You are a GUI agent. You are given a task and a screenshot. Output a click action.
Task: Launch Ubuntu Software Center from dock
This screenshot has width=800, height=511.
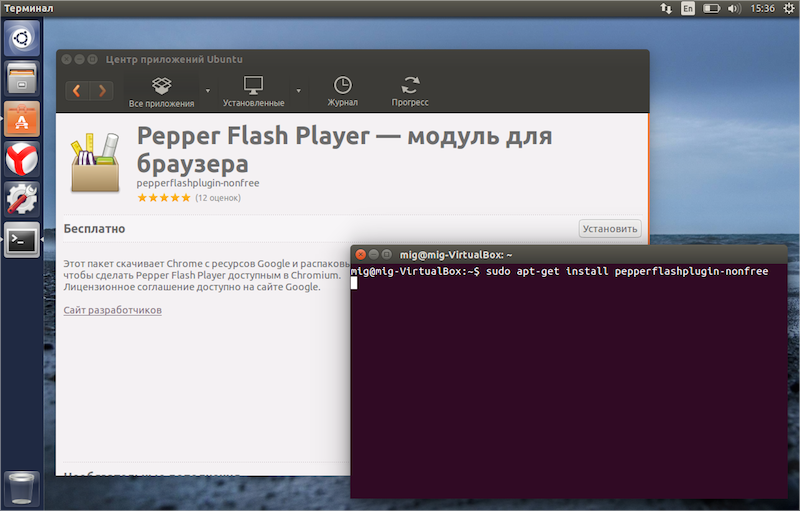22,119
